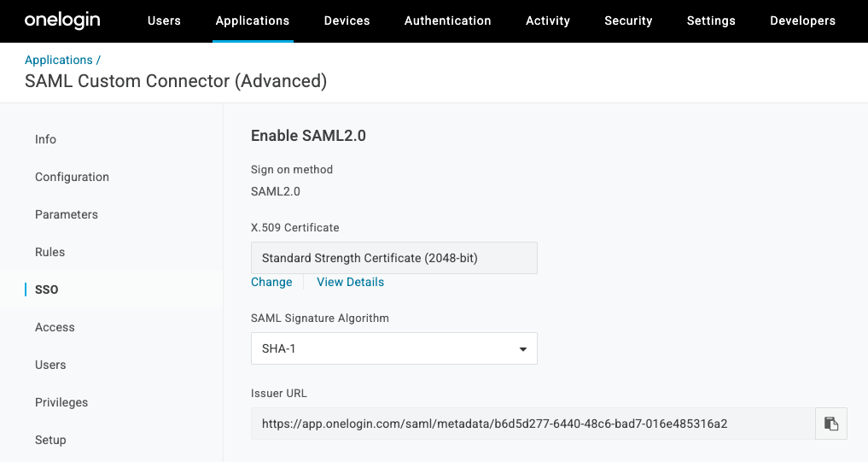
Task: Open the Settings top menu
Action: click(711, 20)
